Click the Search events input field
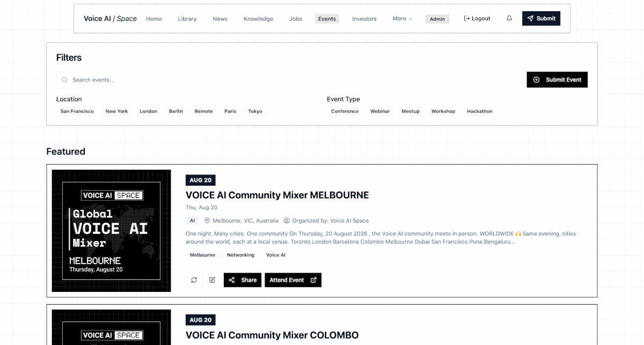 click(x=98, y=80)
